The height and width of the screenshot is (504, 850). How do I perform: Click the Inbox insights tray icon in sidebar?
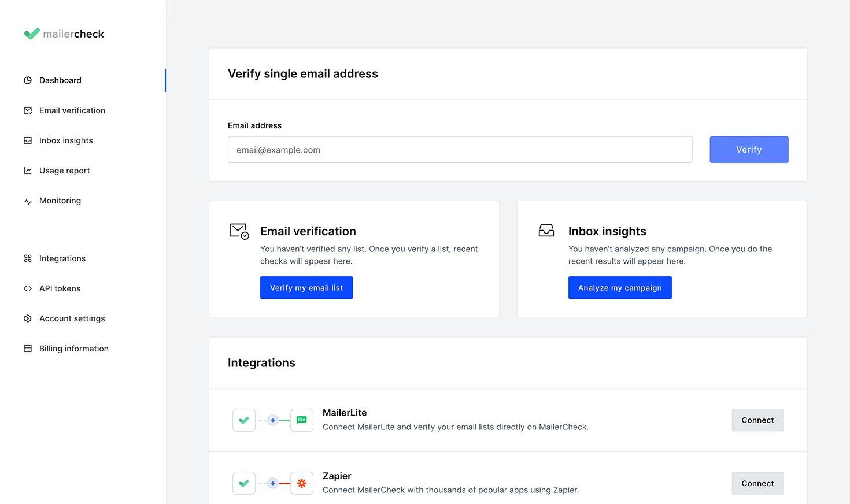point(28,140)
